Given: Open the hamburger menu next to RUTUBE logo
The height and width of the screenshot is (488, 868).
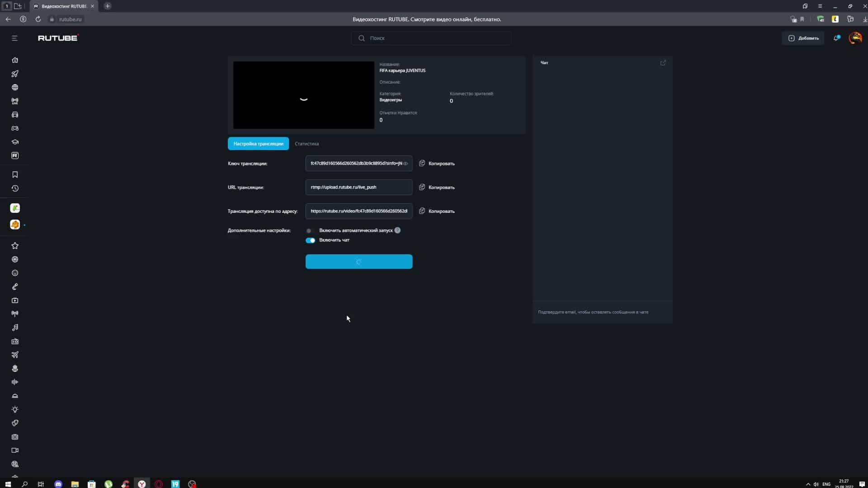Looking at the screenshot, I should pyautogui.click(x=14, y=38).
